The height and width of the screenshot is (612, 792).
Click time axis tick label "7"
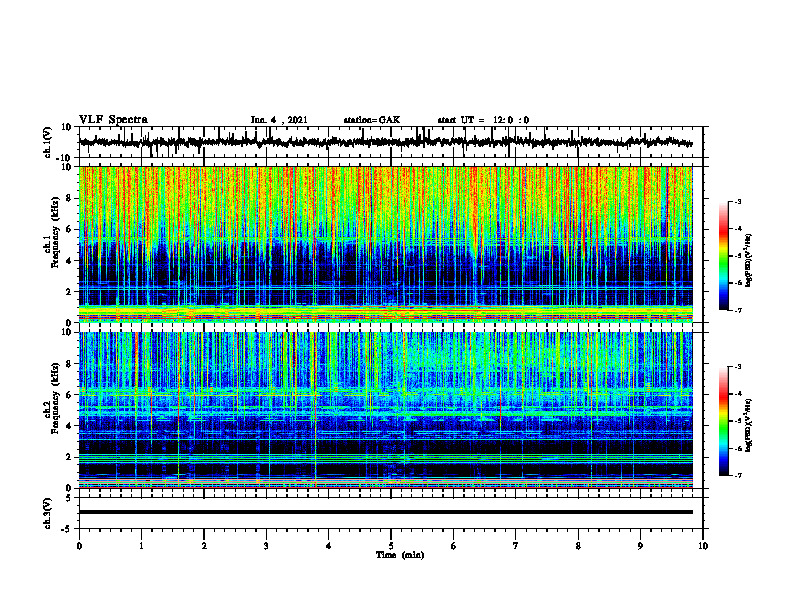516,546
